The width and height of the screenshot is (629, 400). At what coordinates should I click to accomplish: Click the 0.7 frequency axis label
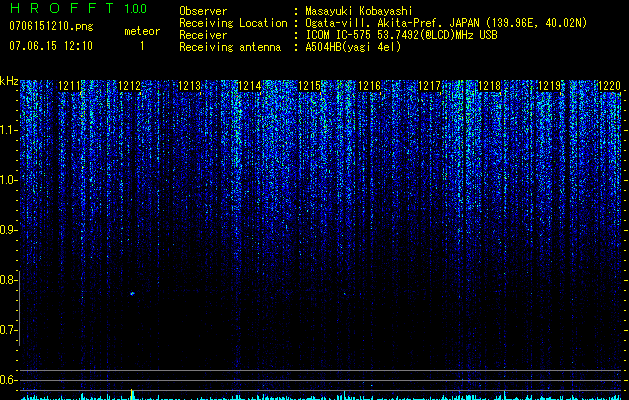coord(7,330)
